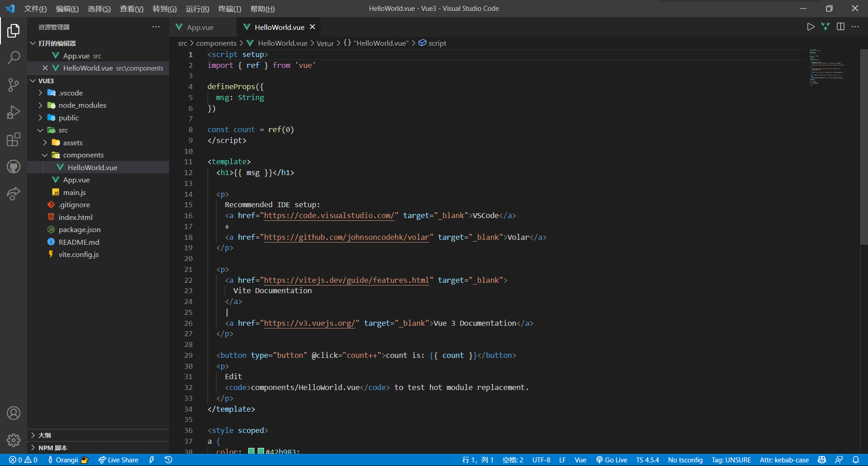Open the Search view in activity bar
868x466 pixels.
(x=14, y=57)
